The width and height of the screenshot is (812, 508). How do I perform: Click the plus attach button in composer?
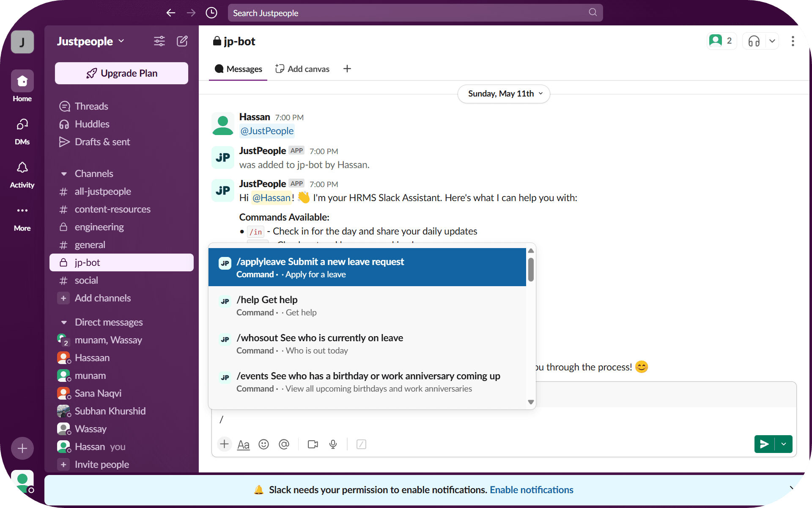tap(224, 444)
